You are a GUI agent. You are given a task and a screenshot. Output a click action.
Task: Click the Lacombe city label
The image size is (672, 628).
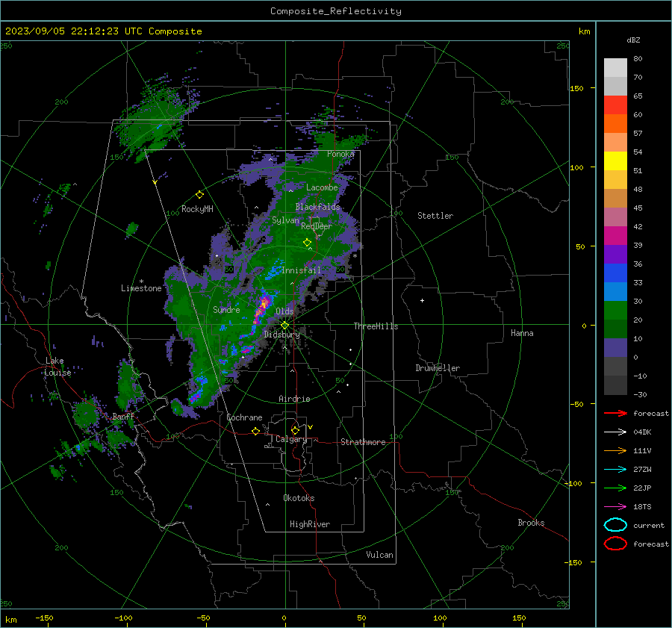point(322,187)
